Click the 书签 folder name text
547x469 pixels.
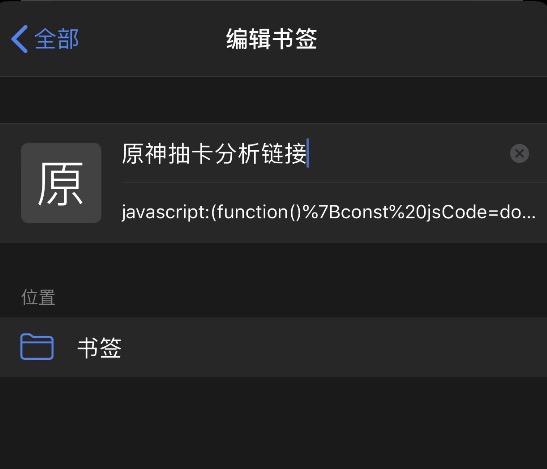(x=99, y=348)
